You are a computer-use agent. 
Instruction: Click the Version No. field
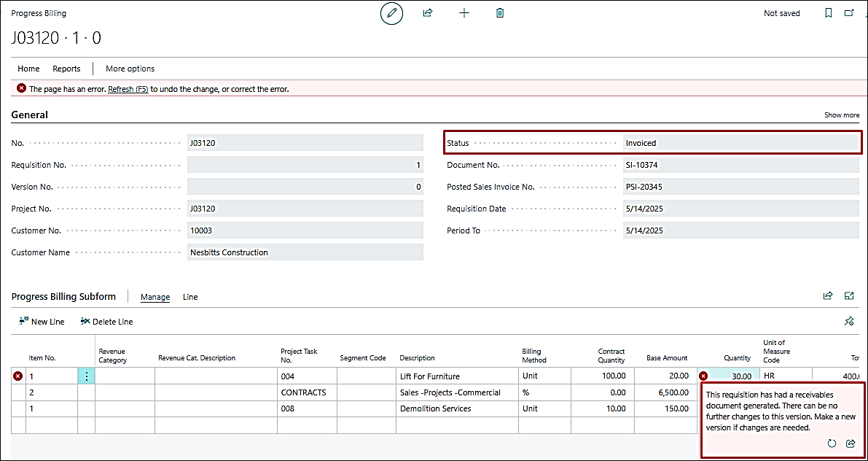coord(305,187)
